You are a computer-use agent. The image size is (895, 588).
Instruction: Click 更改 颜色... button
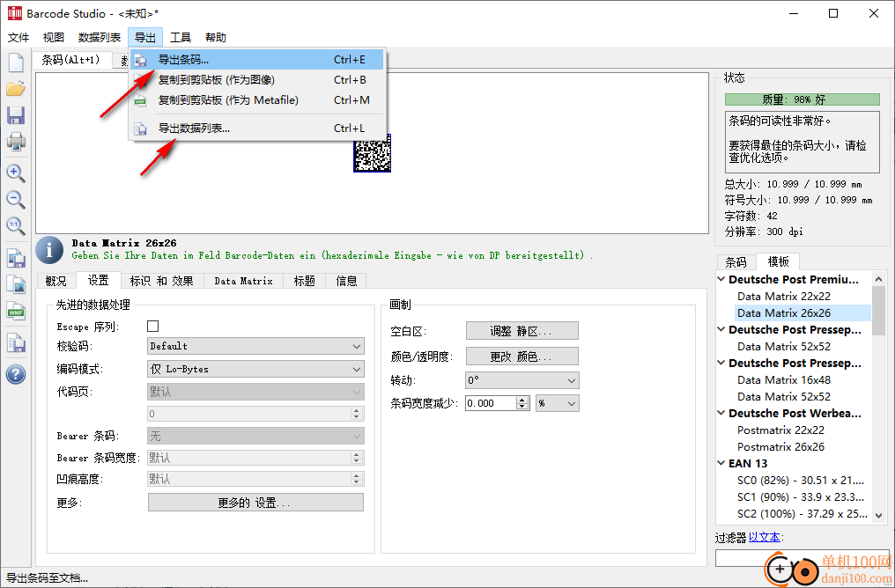coord(522,356)
